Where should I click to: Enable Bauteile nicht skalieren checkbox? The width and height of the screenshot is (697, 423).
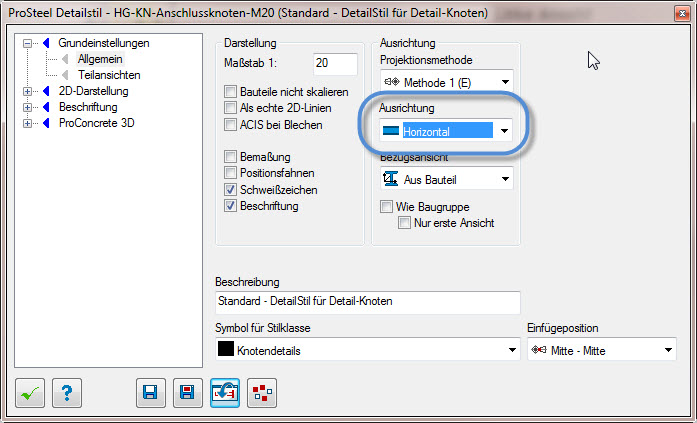point(230,92)
